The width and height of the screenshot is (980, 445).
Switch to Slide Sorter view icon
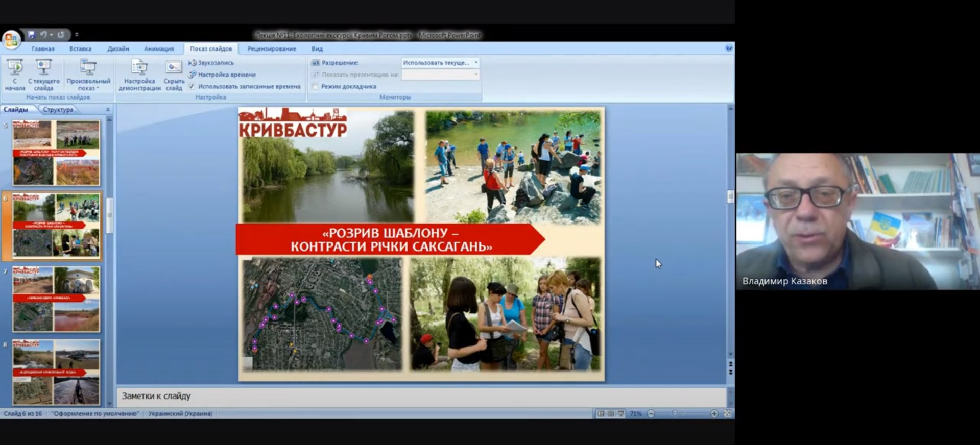(611, 413)
